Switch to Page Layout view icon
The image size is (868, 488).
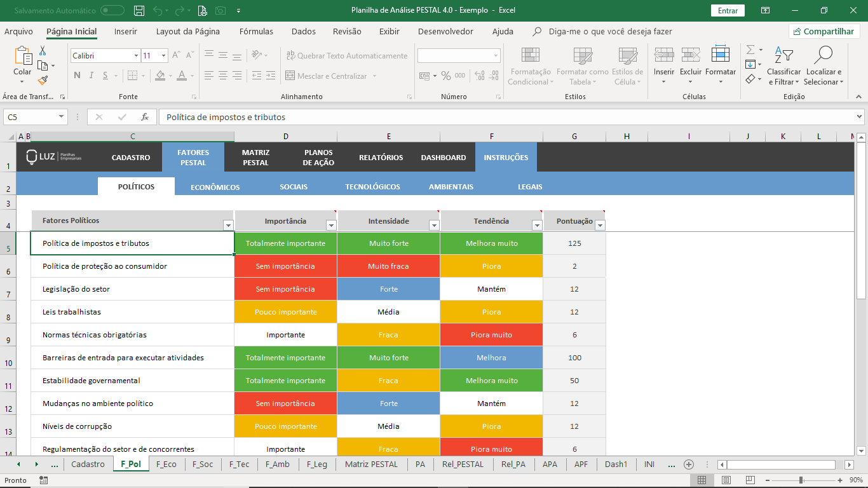click(x=726, y=480)
